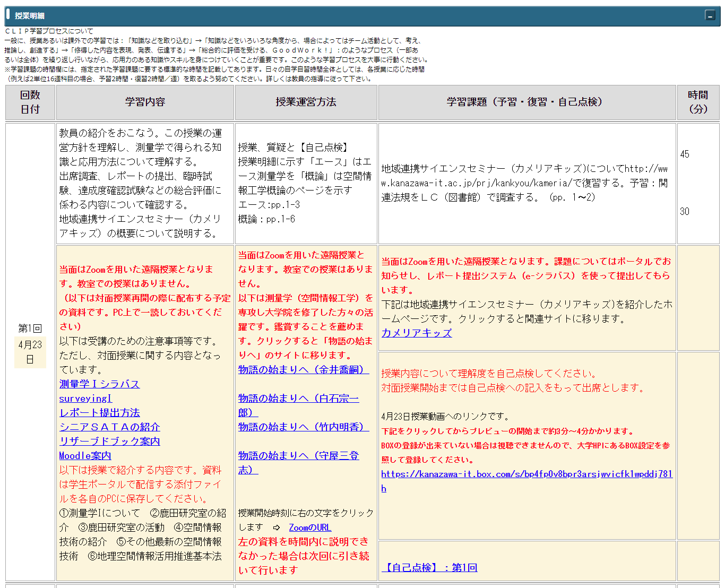The width and height of the screenshot is (725, 588).
Task: Open the レポート提出方法 link
Action: tap(99, 412)
